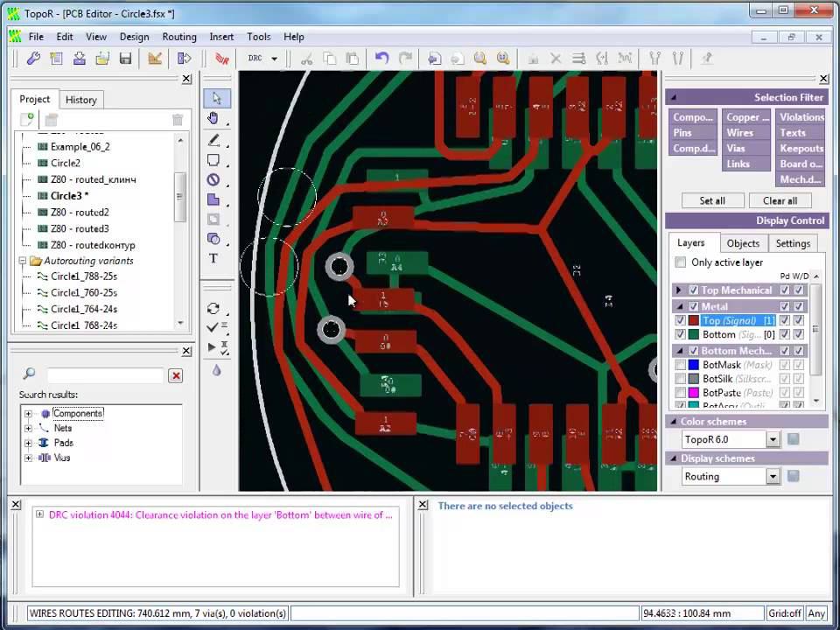Click the copy icon in toolbar
Image resolution: width=840 pixels, height=630 pixels.
coord(330,59)
